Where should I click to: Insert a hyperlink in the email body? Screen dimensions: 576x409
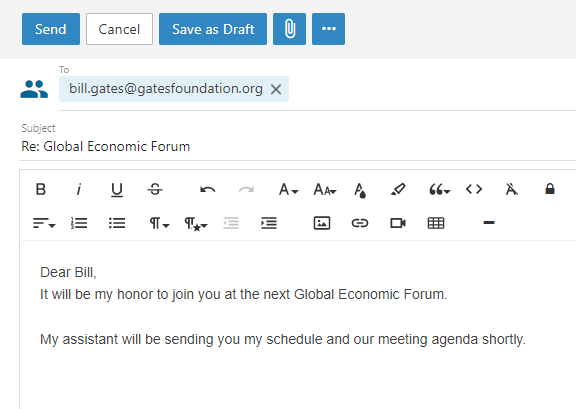click(x=360, y=223)
